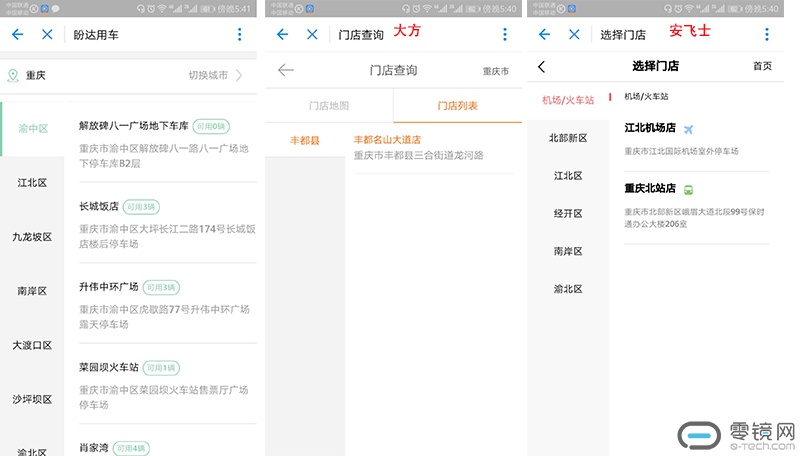
Task: Tap black back chevron beside 选择门店
Action: pos(542,67)
